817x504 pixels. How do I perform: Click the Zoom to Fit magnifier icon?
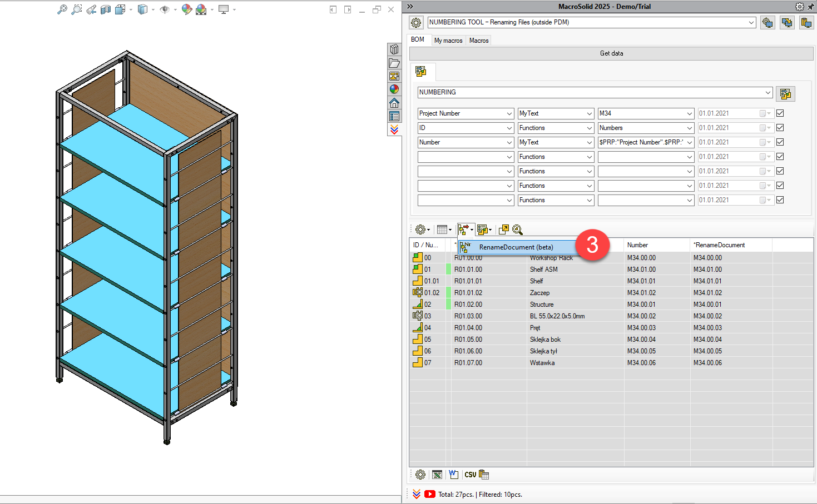(62, 9)
